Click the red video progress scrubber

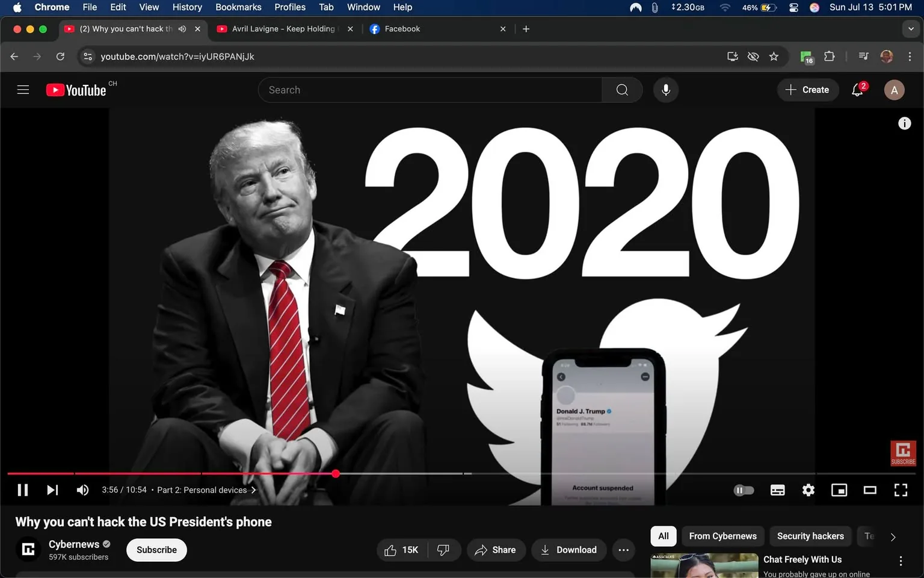pyautogui.click(x=336, y=474)
